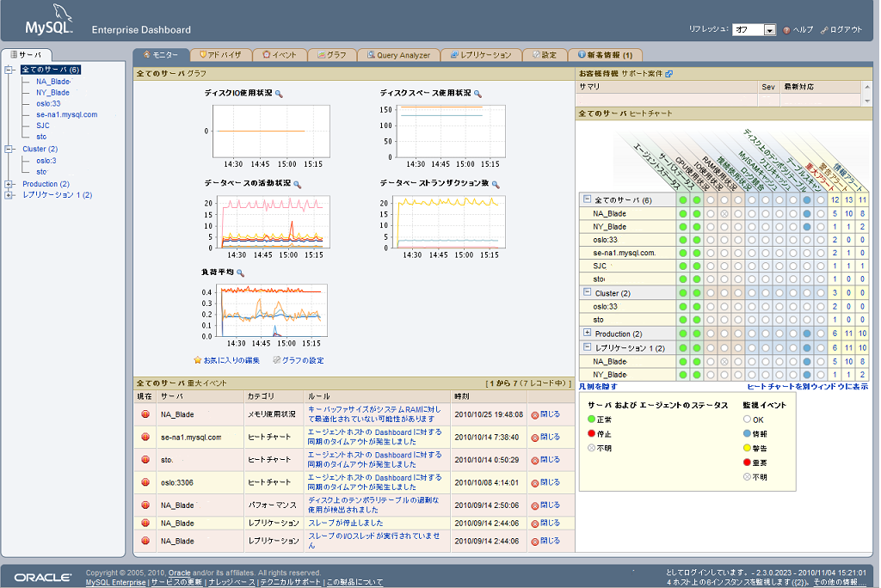Click the help icon in header
This screenshot has width=881, height=588.
point(786,30)
